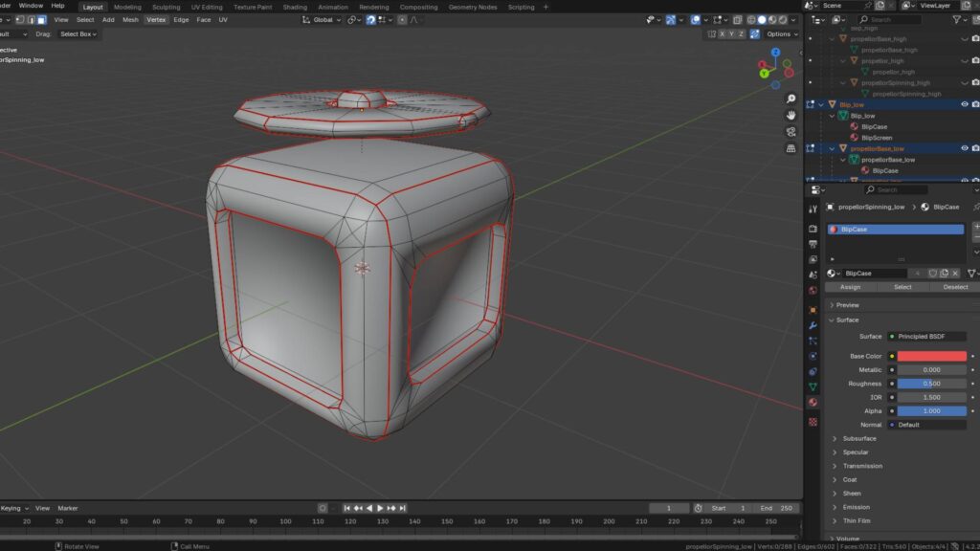
Task: Hide Blip_low with its eye toggle
Action: [965, 103]
